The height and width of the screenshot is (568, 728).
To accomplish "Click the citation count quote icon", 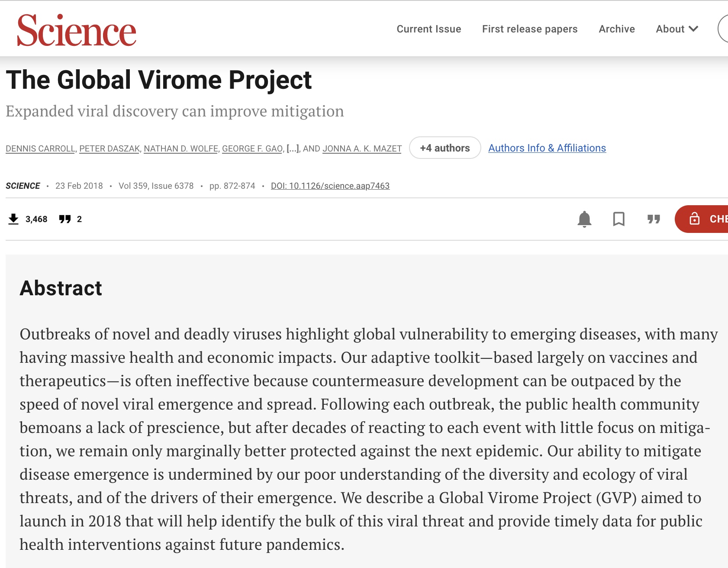I will (x=65, y=219).
